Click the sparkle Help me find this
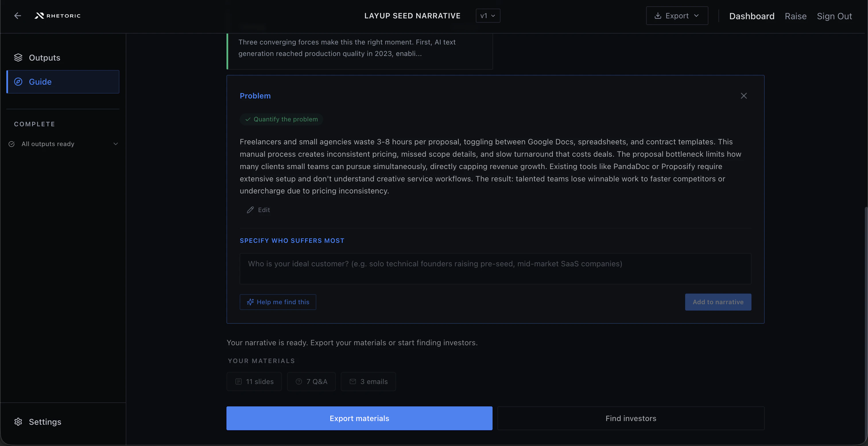 click(278, 302)
